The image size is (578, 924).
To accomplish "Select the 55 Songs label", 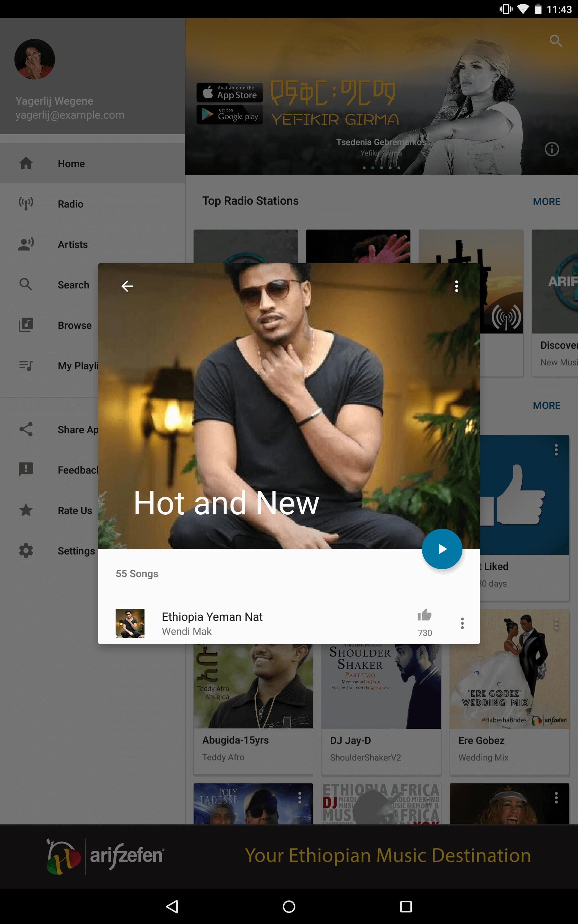I will click(x=137, y=574).
